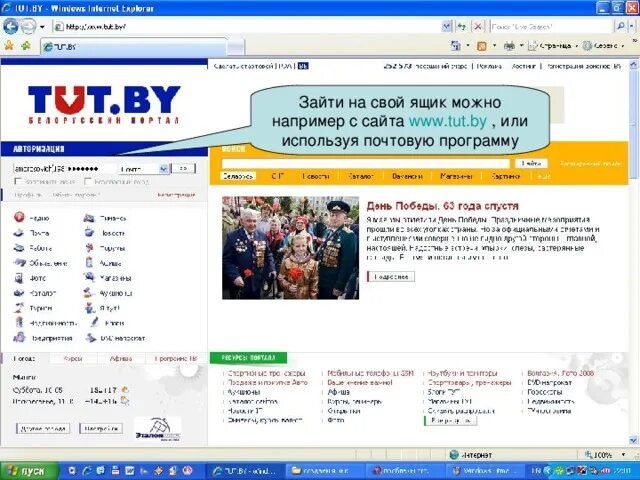640x480 pixels.
Task: Select the Погода tab
Action: 24,358
